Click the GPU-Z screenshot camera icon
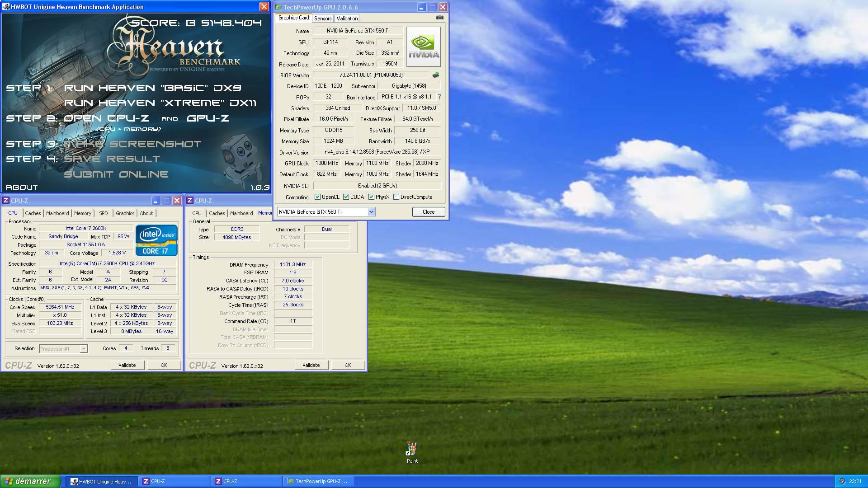 439,18
